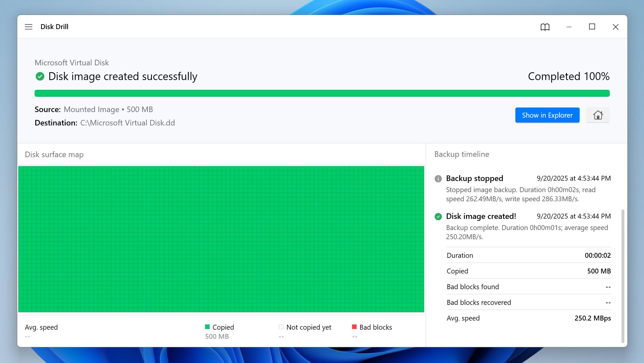The image size is (644, 363).
Task: Click the home icon to return to main screen
Action: point(598,115)
